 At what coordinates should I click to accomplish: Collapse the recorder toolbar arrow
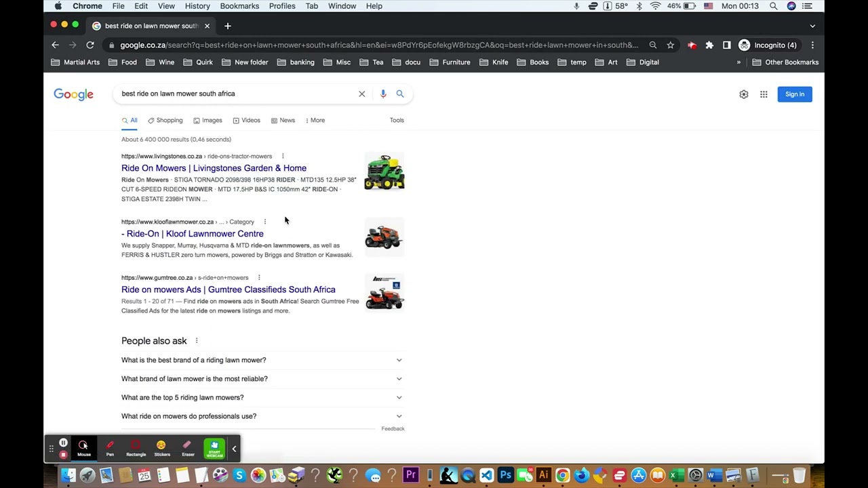[x=234, y=449]
